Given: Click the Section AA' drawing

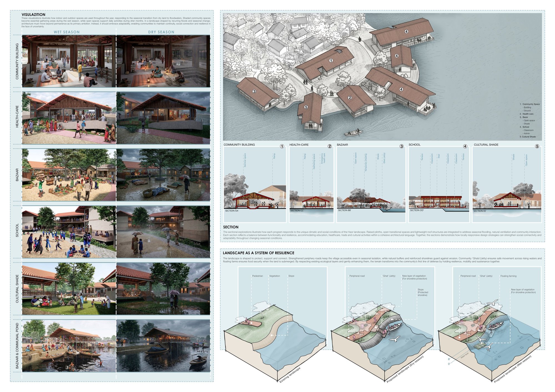Looking at the screenshot, I should pos(255,184).
